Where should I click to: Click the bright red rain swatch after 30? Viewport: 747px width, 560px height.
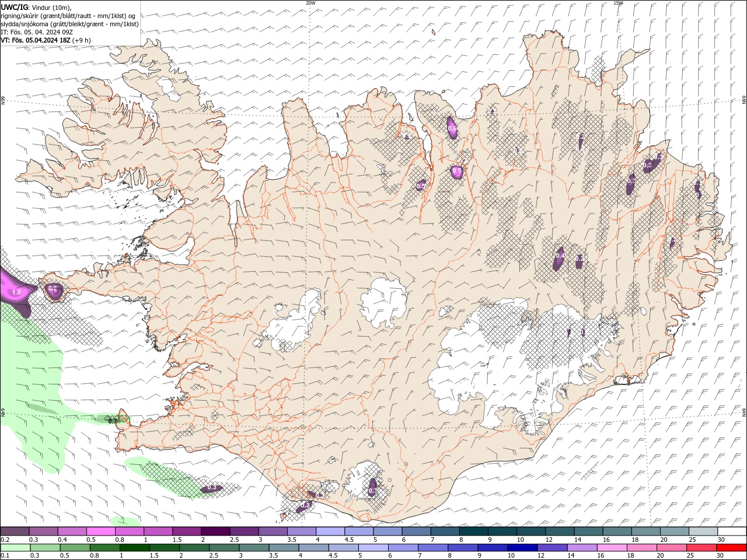pyautogui.click(x=731, y=548)
